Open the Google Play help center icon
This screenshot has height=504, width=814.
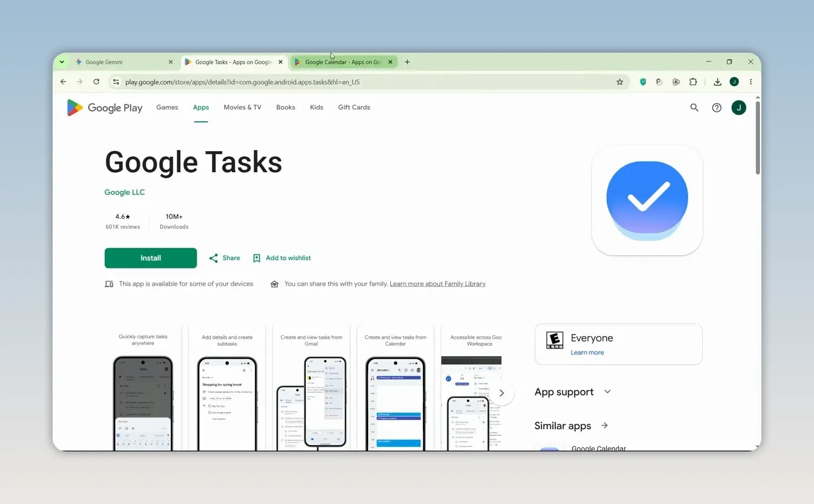[717, 107]
